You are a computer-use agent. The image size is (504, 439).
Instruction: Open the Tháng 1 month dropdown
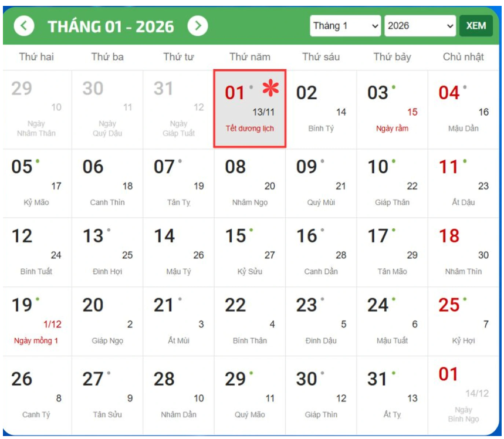click(346, 26)
